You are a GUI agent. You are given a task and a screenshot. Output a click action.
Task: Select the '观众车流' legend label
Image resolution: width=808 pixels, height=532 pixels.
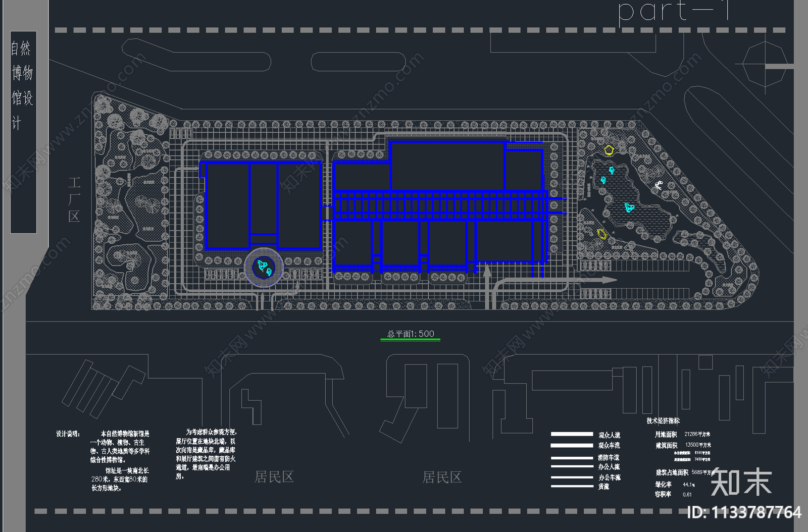pyautogui.click(x=609, y=446)
